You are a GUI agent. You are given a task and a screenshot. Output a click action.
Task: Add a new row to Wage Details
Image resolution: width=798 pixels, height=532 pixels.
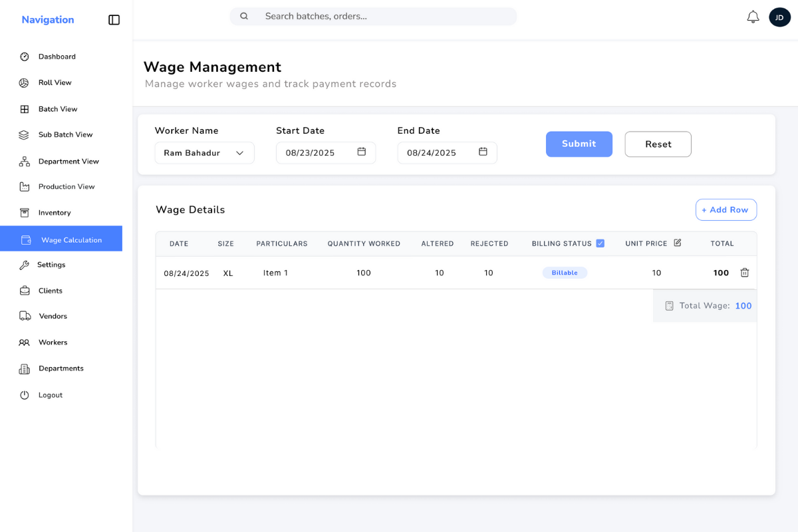pyautogui.click(x=726, y=209)
